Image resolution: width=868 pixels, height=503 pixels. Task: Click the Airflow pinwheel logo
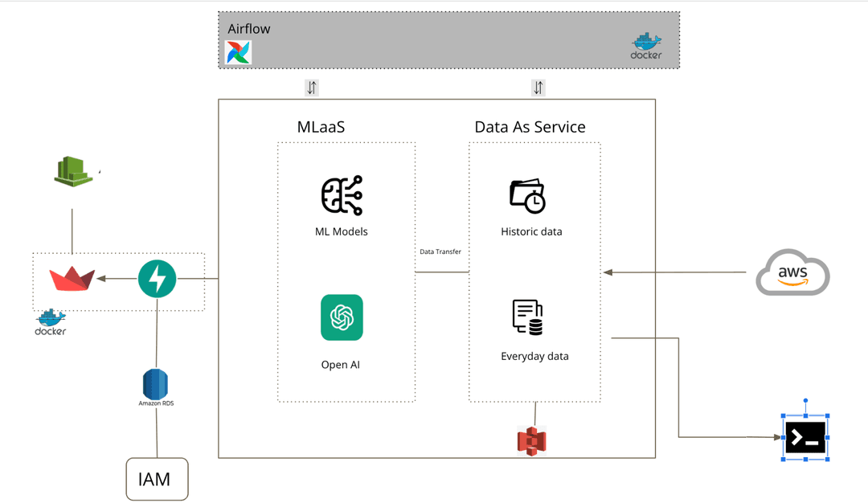[x=238, y=52]
